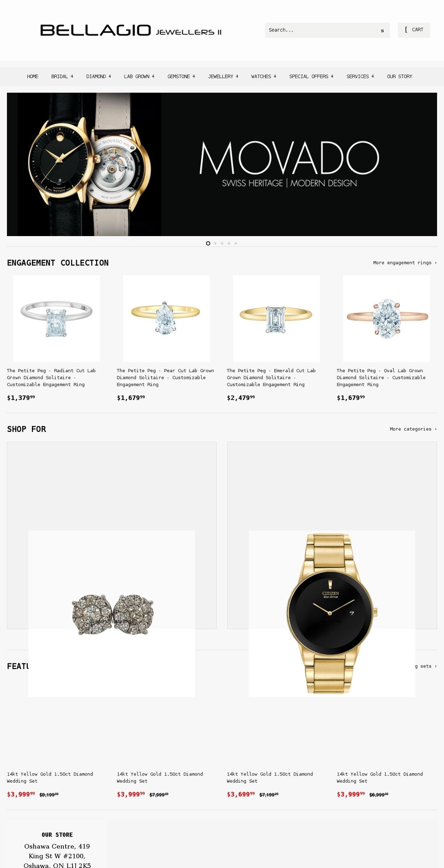Open the Pear Cut ring image
444x868 pixels.
pos(166,319)
